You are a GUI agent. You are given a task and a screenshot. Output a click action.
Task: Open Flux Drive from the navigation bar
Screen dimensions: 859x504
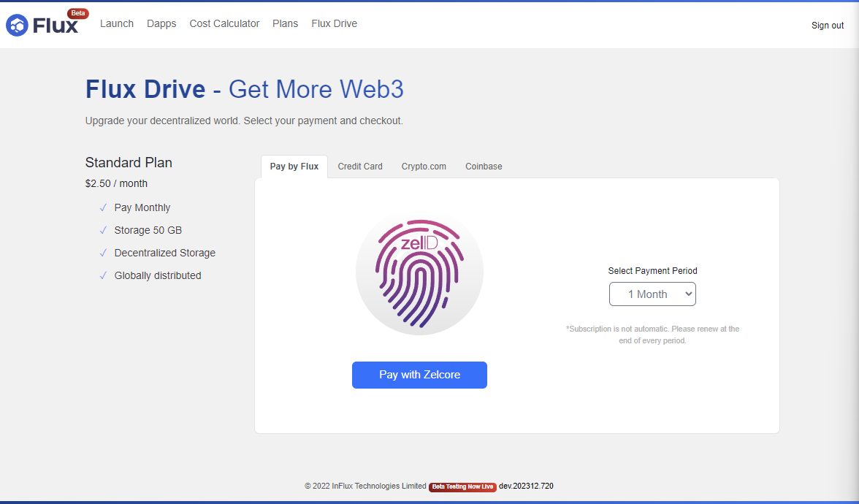pyautogui.click(x=335, y=23)
